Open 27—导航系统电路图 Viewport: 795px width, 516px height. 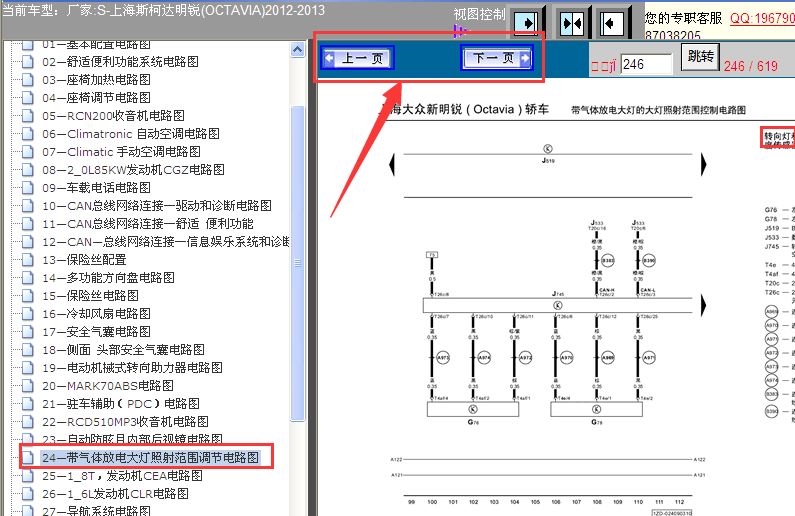point(96,510)
